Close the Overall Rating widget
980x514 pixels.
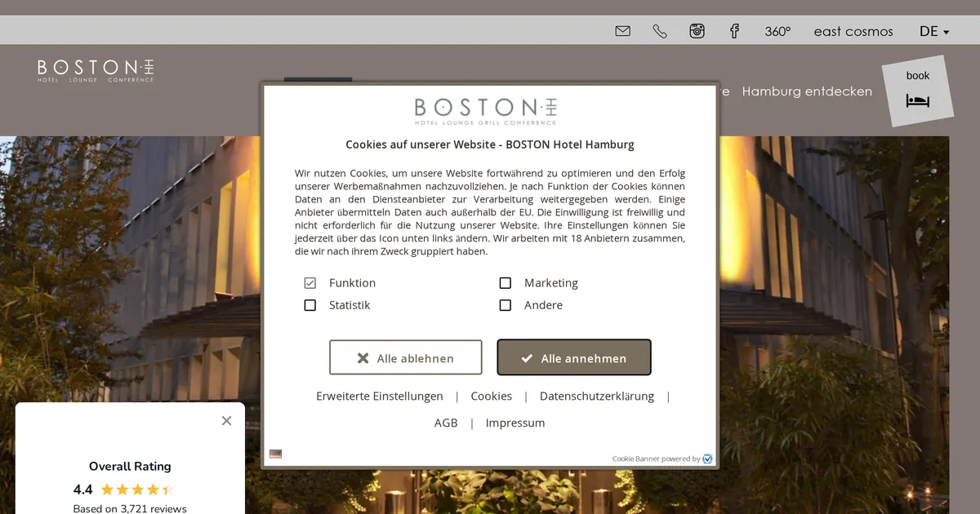[x=226, y=420]
